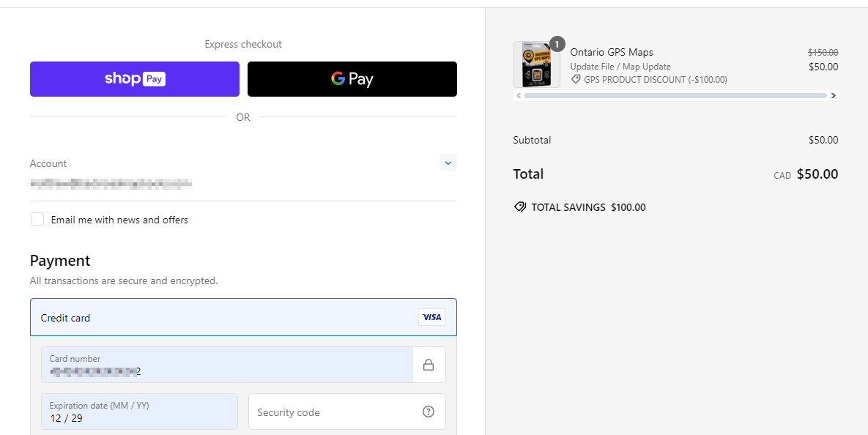
Task: Tick Email me with news and offers
Action: [37, 219]
